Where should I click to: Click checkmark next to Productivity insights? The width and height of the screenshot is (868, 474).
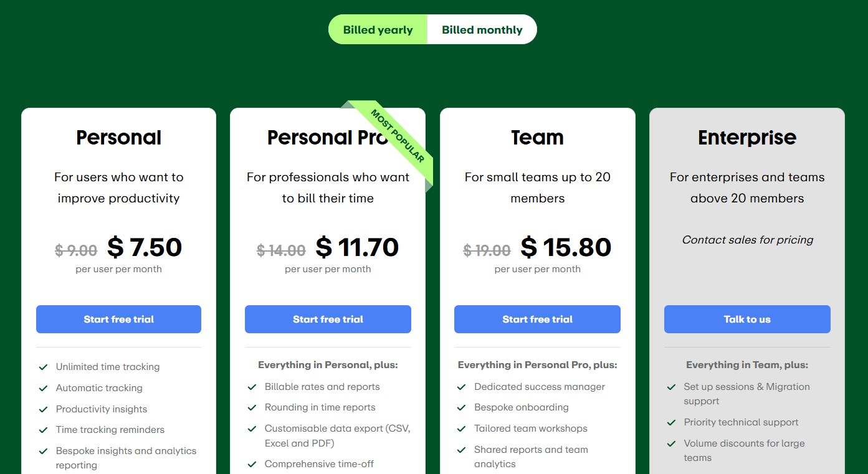tap(44, 409)
